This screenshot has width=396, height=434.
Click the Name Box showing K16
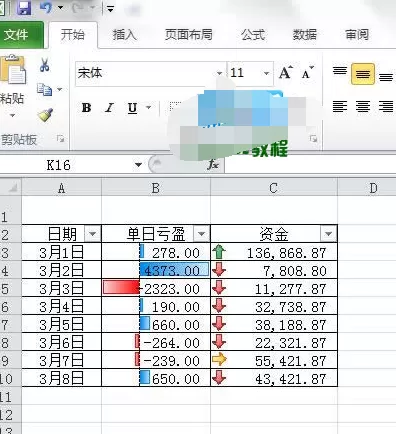(67, 165)
